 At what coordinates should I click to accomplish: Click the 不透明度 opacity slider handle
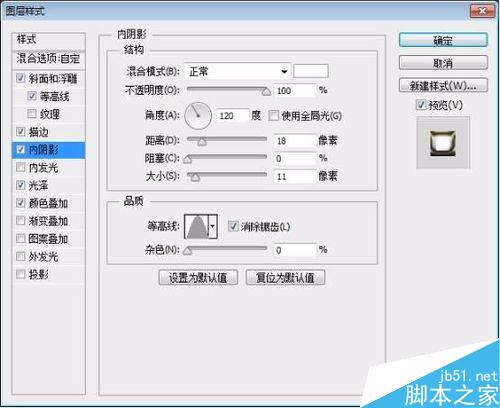pyautogui.click(x=266, y=91)
